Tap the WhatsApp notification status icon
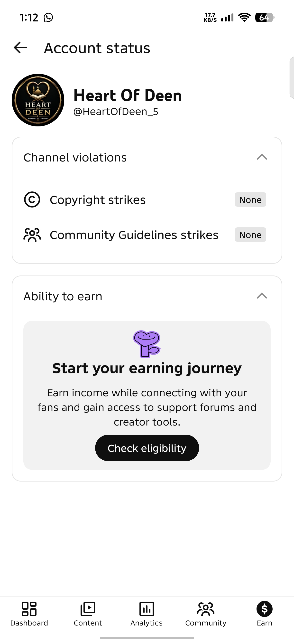 click(x=48, y=18)
